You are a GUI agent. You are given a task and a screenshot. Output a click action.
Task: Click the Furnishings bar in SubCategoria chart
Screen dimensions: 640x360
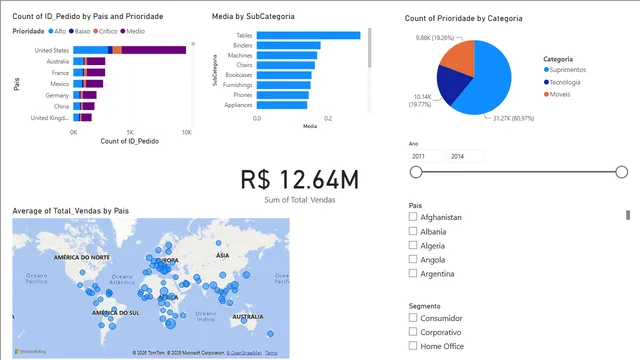pos(284,85)
